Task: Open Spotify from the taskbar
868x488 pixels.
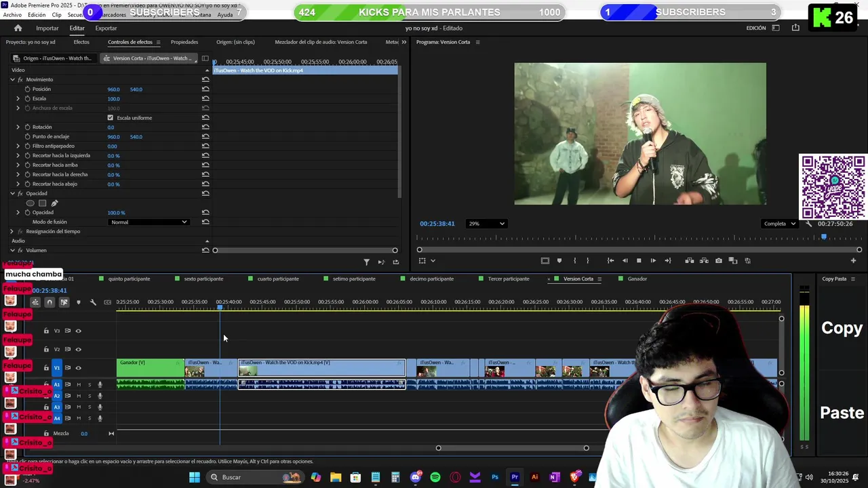Action: point(435,477)
